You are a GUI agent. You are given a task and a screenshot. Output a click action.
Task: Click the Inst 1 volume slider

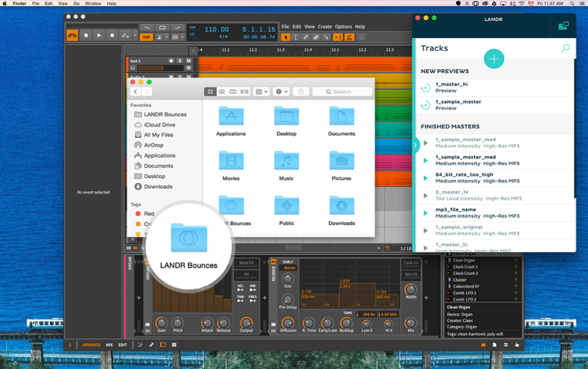pyautogui.click(x=161, y=68)
